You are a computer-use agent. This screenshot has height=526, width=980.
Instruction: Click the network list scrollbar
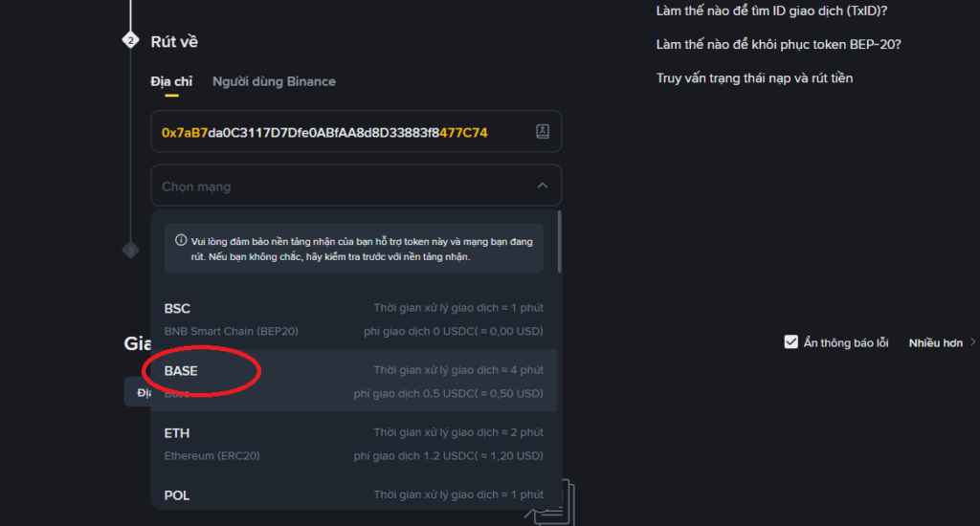[x=559, y=241]
